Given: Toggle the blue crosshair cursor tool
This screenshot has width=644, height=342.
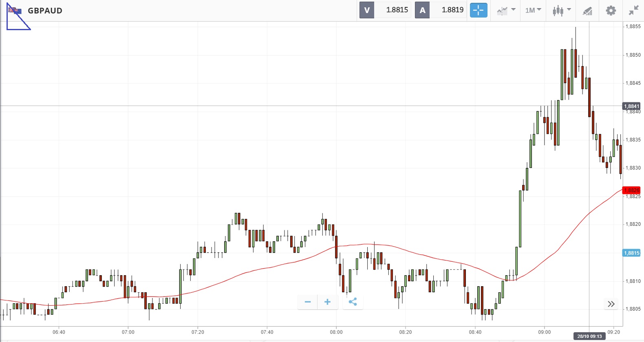Looking at the screenshot, I should tap(479, 10).
